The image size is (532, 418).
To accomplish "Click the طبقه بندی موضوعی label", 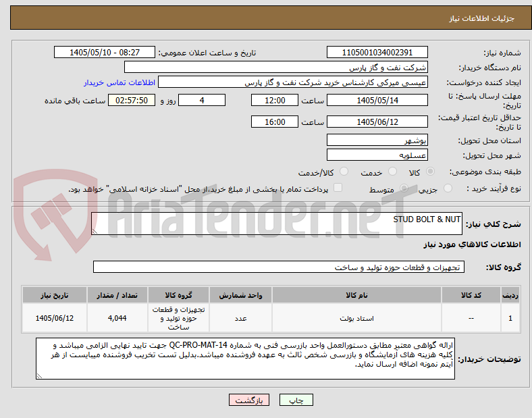I will [x=485, y=172].
